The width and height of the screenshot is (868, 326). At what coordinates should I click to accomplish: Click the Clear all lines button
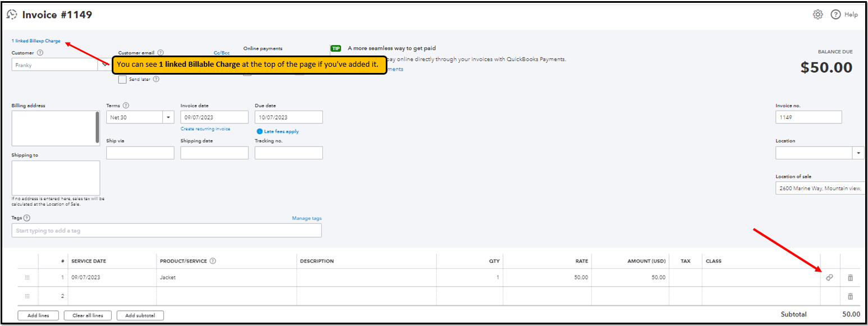point(88,315)
